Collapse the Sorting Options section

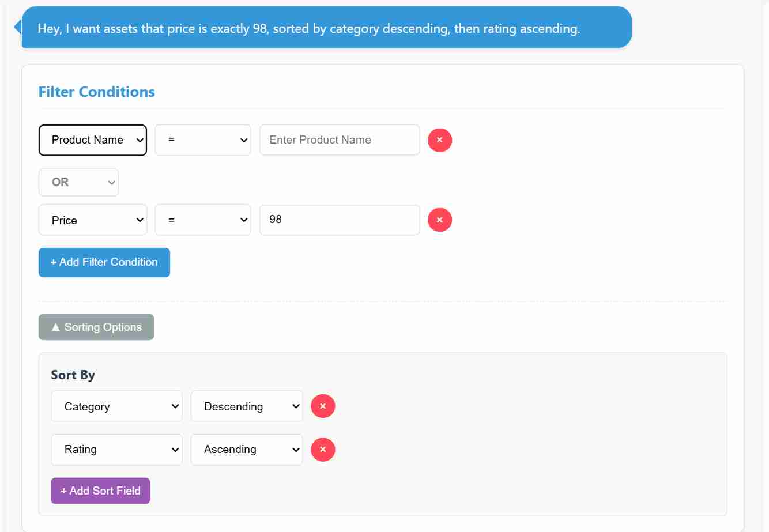96,327
